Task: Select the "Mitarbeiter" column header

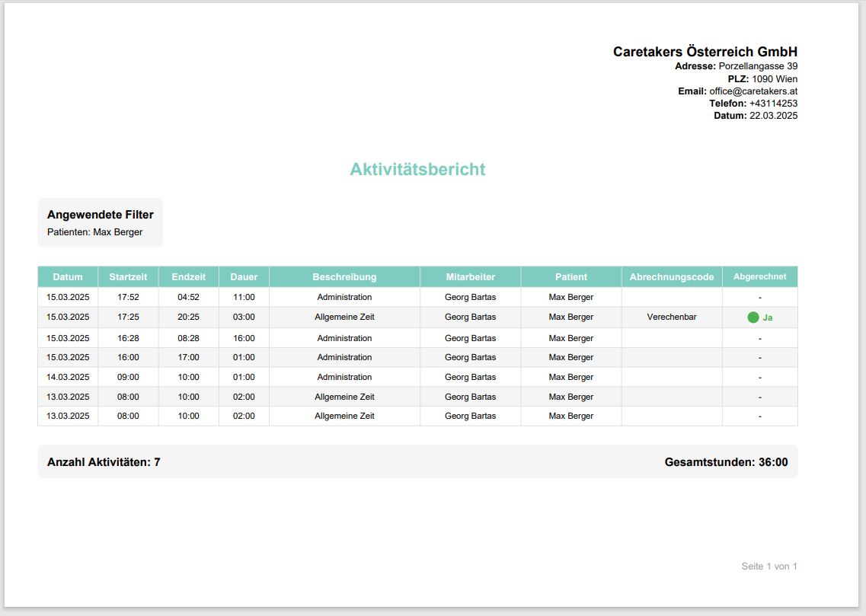Action: (x=470, y=277)
